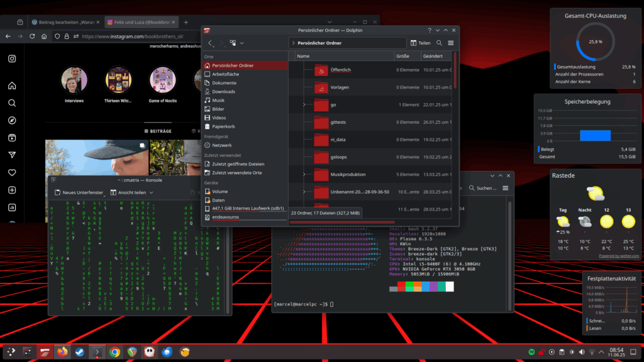
Task: Select the Öffentlich folder icon
Action: pos(321,70)
